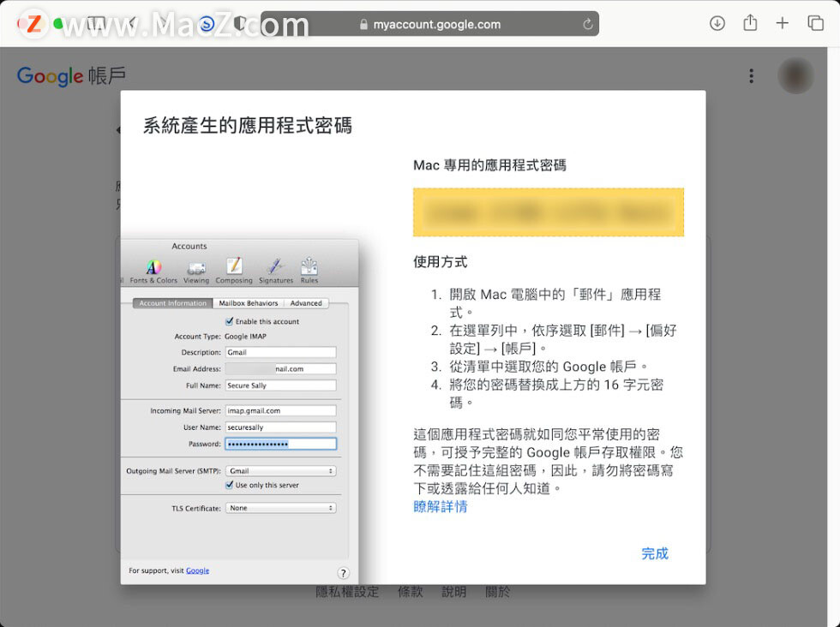840x627 pixels.
Task: Open the Google apps three-dot menu
Action: pyautogui.click(x=751, y=76)
